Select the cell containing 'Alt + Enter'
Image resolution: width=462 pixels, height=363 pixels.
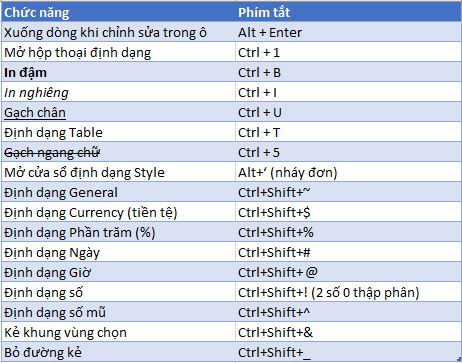coord(348,32)
